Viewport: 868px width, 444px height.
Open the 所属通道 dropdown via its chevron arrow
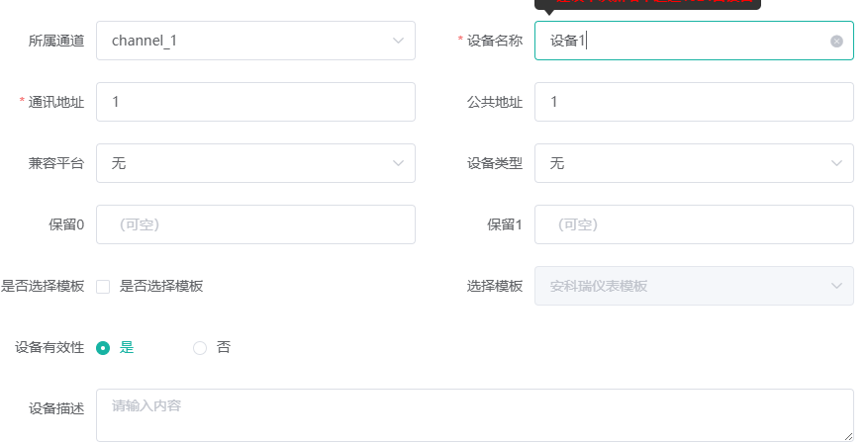click(x=398, y=41)
